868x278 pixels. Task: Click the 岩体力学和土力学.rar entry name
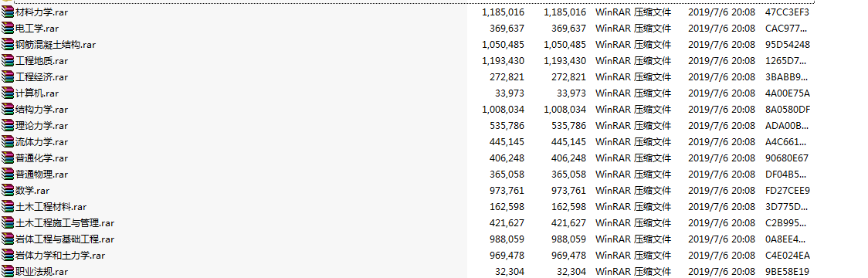tap(60, 256)
